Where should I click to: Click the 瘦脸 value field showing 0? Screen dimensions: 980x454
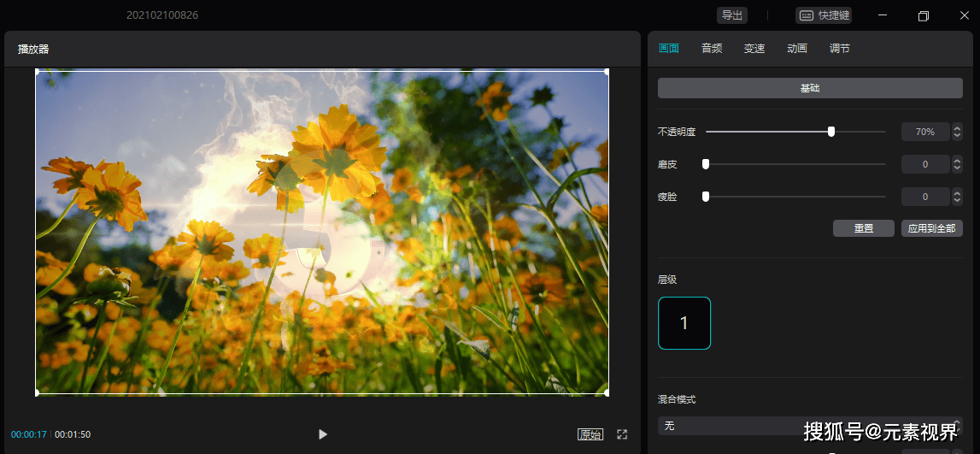tap(925, 197)
